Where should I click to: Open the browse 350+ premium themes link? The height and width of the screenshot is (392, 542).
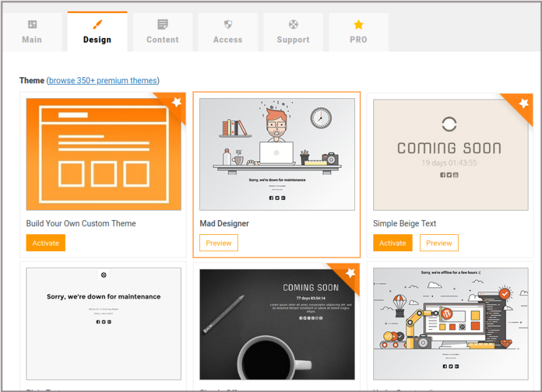103,81
